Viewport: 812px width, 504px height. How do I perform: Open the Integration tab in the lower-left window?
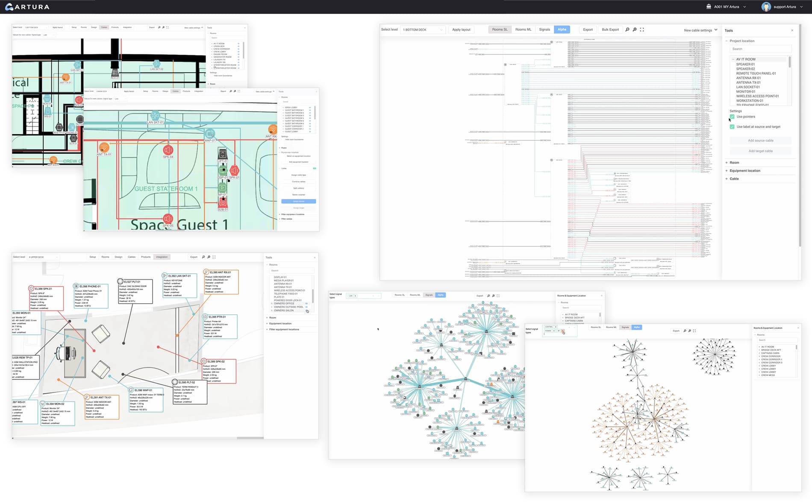162,257
